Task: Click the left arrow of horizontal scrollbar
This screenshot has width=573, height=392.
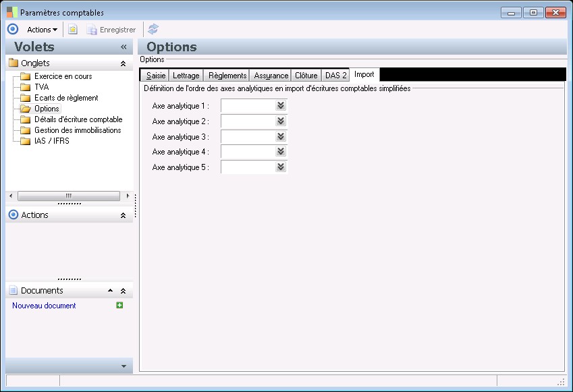Action: point(11,196)
